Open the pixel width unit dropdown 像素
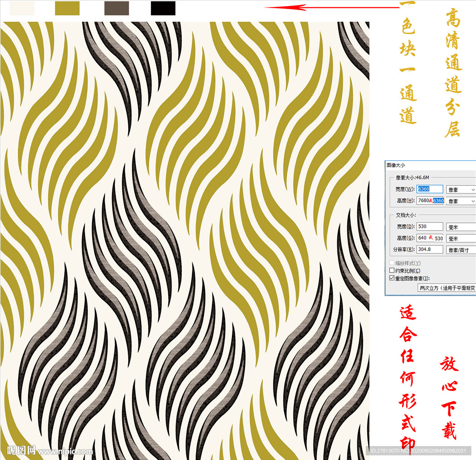 pyautogui.click(x=461, y=190)
